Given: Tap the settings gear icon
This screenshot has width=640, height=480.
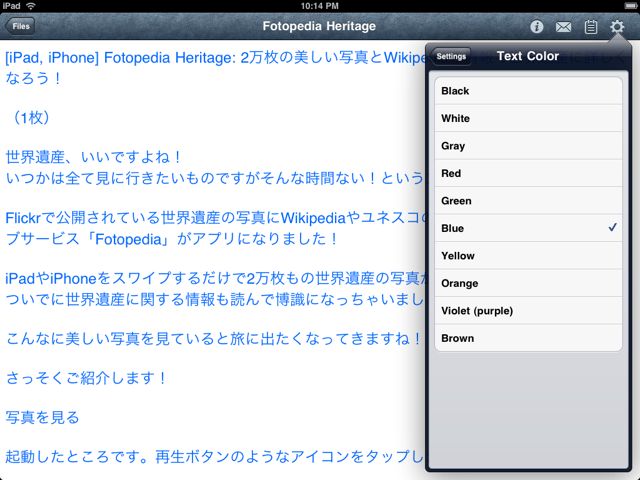Looking at the screenshot, I should [x=617, y=27].
